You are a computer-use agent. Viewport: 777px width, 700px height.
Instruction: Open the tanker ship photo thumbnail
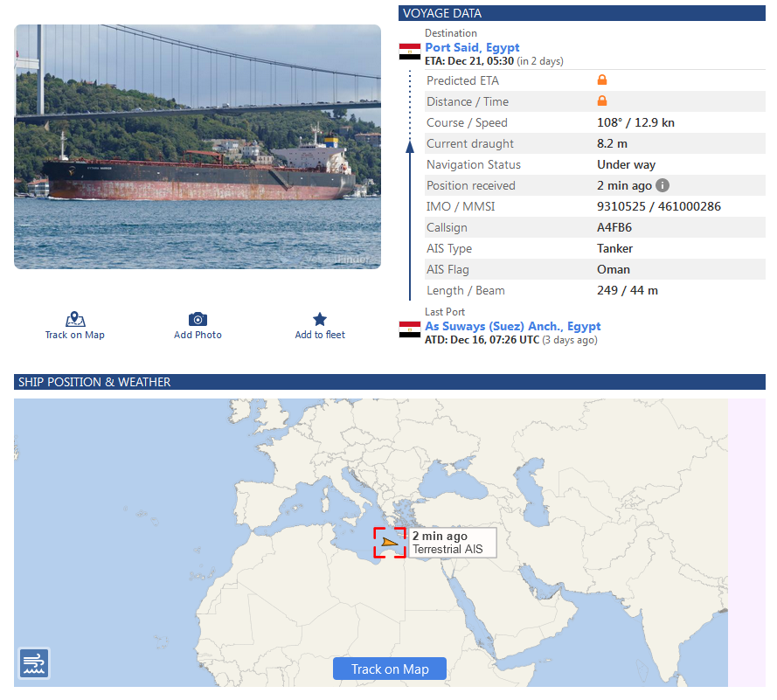pos(198,146)
